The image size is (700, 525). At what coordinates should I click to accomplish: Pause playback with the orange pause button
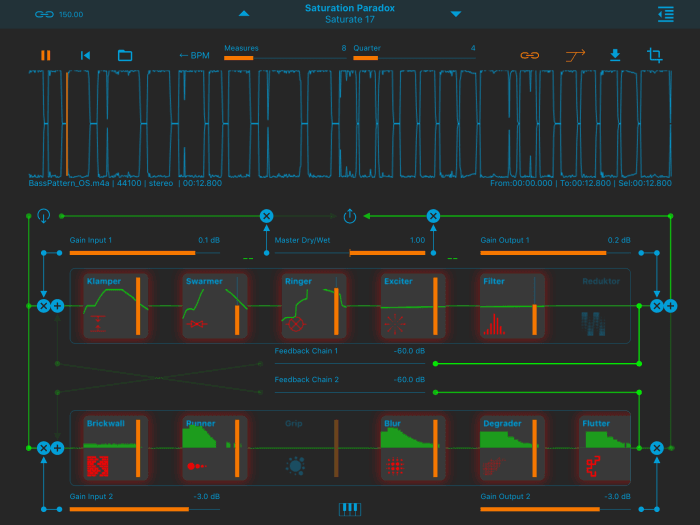pyautogui.click(x=46, y=55)
